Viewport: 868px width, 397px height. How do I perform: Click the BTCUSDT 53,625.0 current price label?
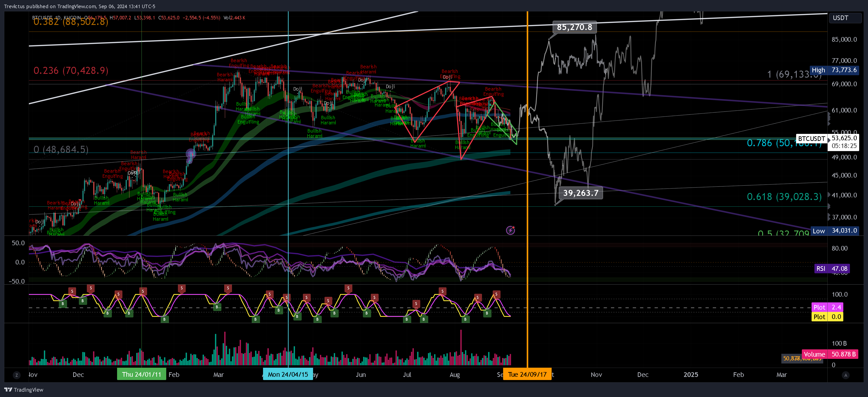(x=827, y=142)
